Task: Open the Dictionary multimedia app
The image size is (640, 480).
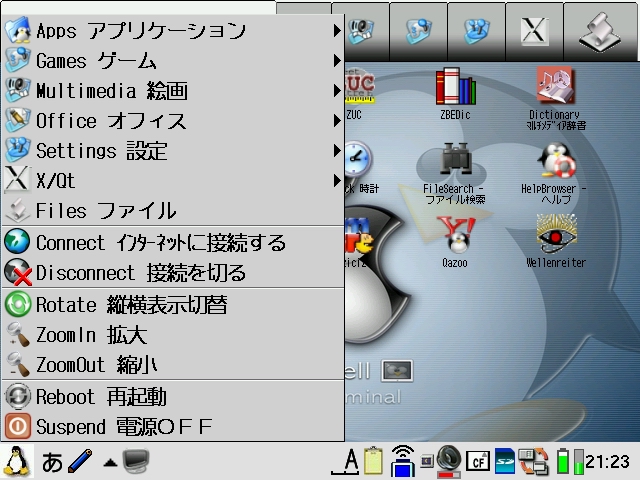Action: click(x=556, y=92)
